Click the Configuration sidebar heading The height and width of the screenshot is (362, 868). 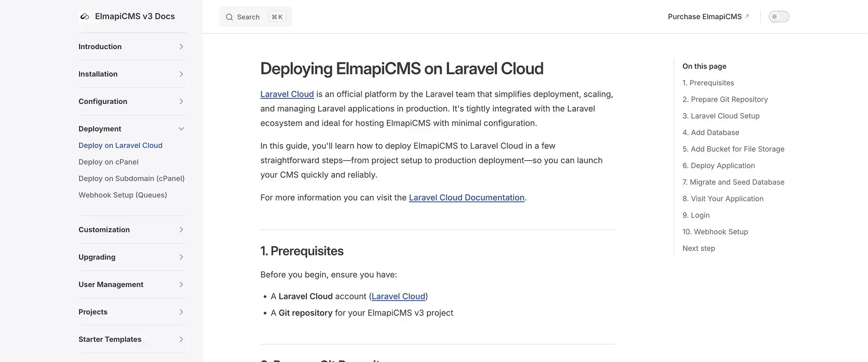pos(103,101)
